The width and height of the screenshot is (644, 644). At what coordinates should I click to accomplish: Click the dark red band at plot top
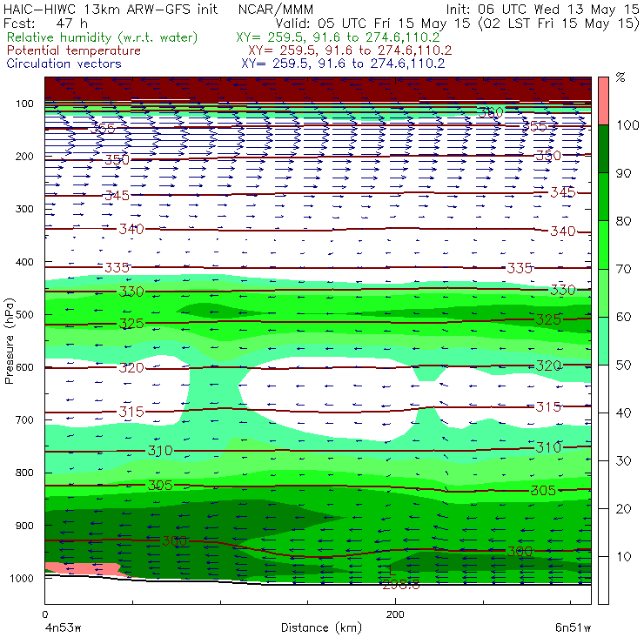(x=318, y=88)
